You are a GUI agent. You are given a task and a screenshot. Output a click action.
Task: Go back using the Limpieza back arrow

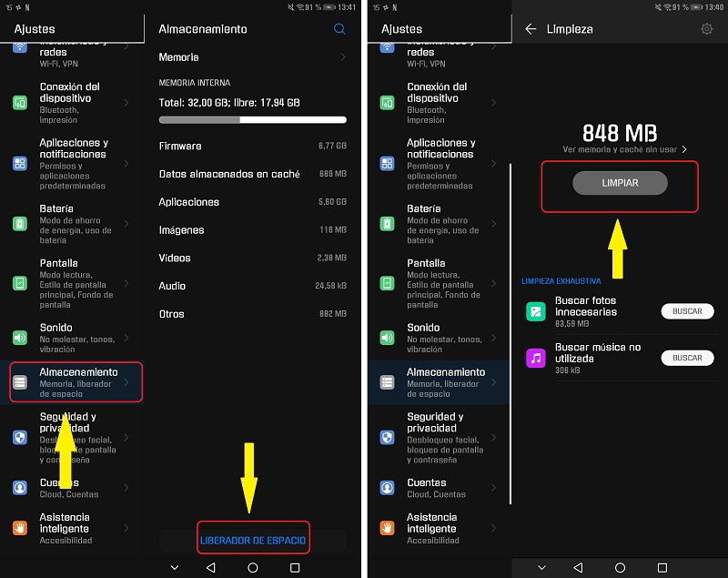(531, 29)
